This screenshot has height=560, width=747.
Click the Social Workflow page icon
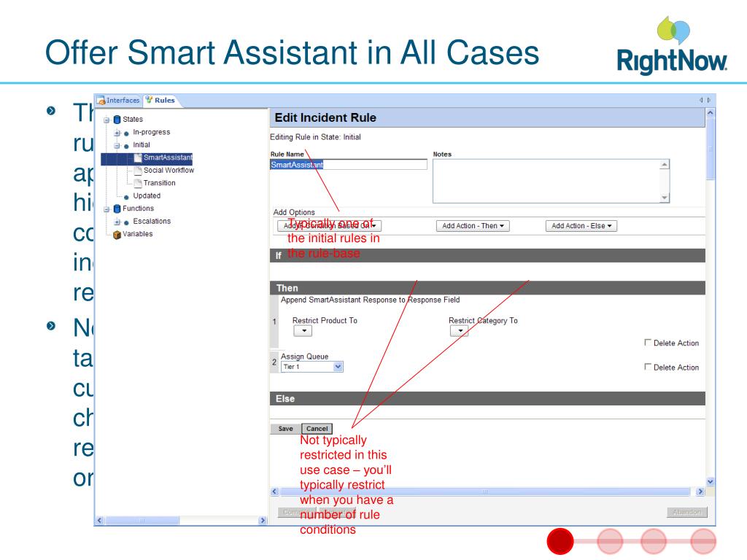point(138,170)
